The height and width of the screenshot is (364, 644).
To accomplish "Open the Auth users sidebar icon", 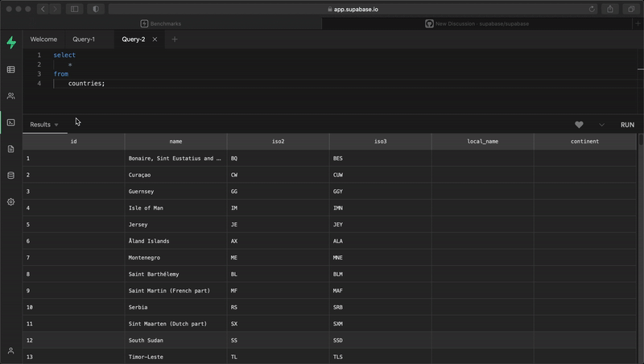I will tap(10, 96).
